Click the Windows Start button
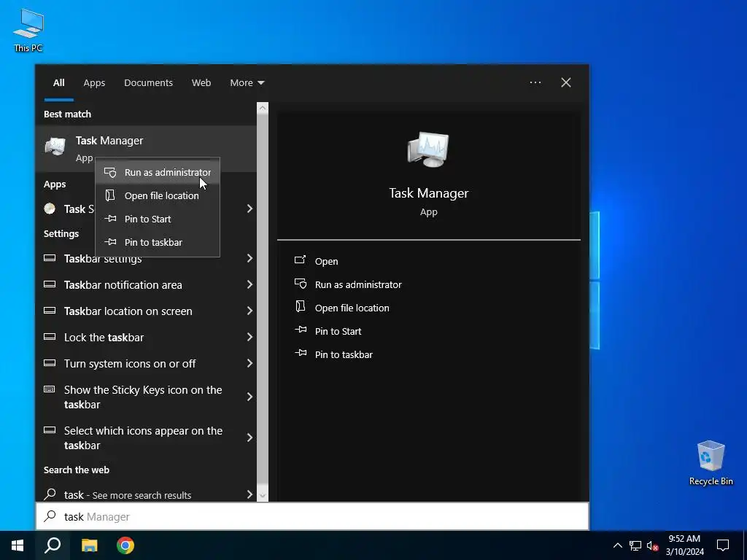Screen dimensions: 747x560 [x=18, y=545]
